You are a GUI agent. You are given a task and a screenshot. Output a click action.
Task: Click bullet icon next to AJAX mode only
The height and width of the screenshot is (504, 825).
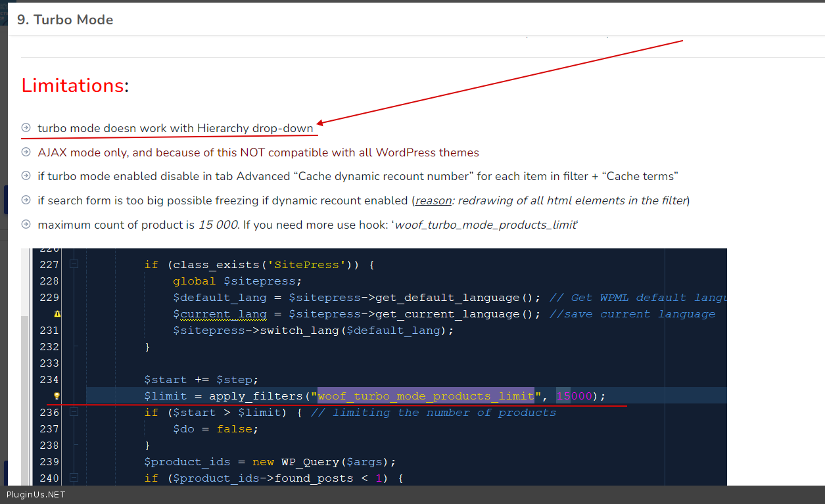coord(26,152)
